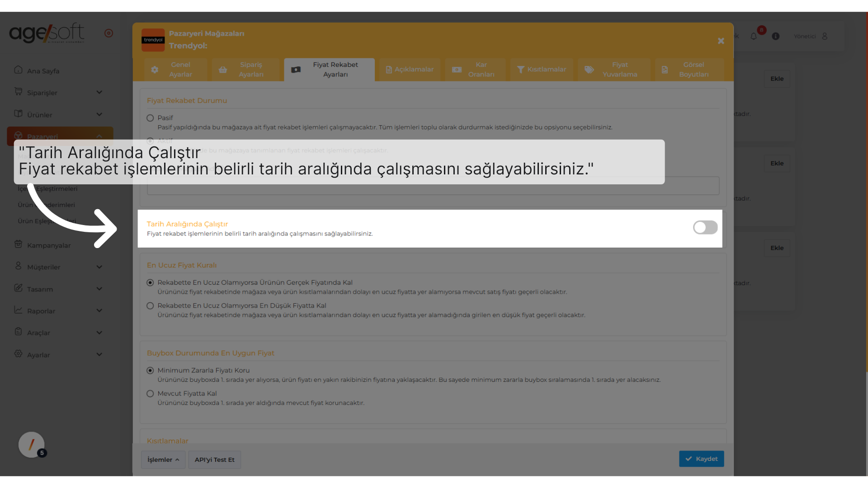Viewport: 868px width, 488px height.
Task: Expand the Tasarım sidebar chevron
Action: tap(99, 289)
